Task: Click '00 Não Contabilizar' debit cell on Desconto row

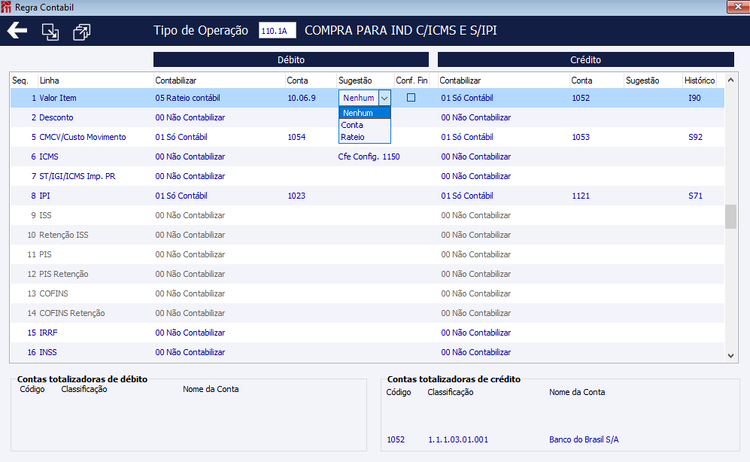Action: tap(190, 117)
